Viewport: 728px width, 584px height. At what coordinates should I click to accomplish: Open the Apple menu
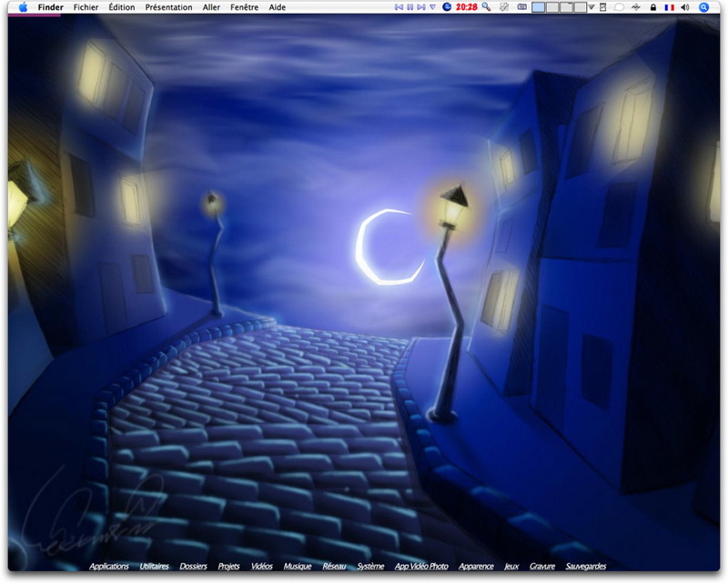tap(23, 7)
